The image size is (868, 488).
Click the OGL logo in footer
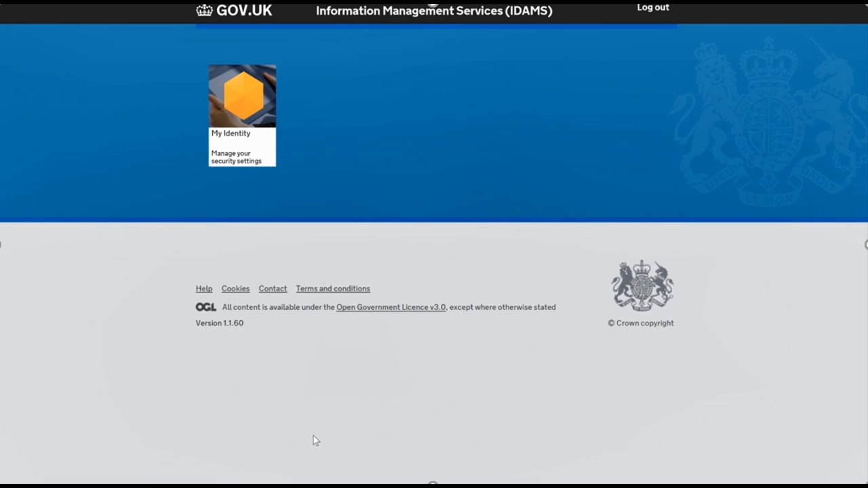[x=206, y=307]
